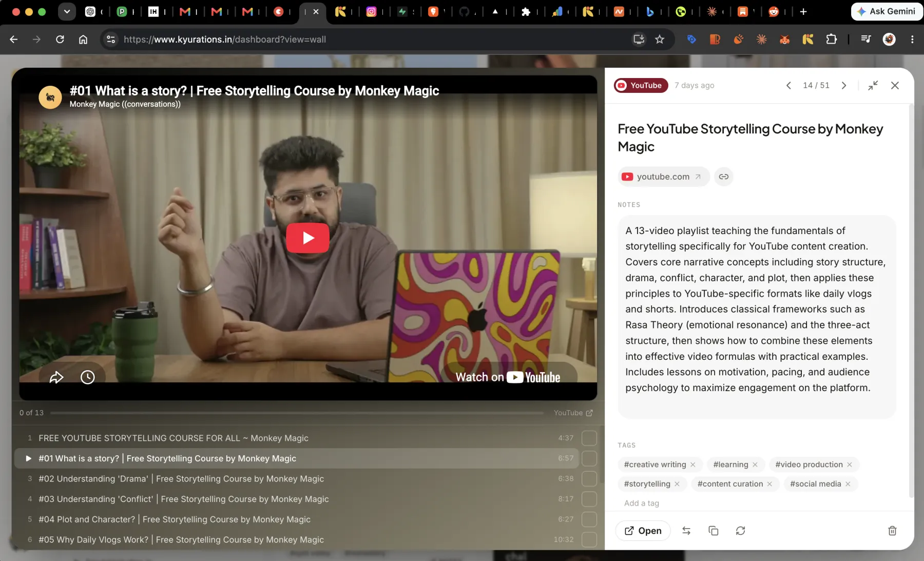The width and height of the screenshot is (924, 561).
Task: Click the share arrow icon on the video
Action: click(x=56, y=377)
